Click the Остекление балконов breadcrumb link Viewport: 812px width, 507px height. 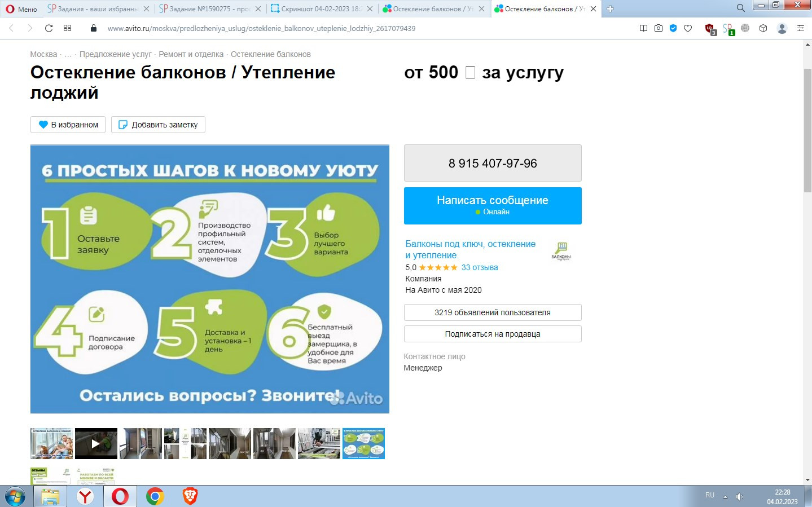271,54
